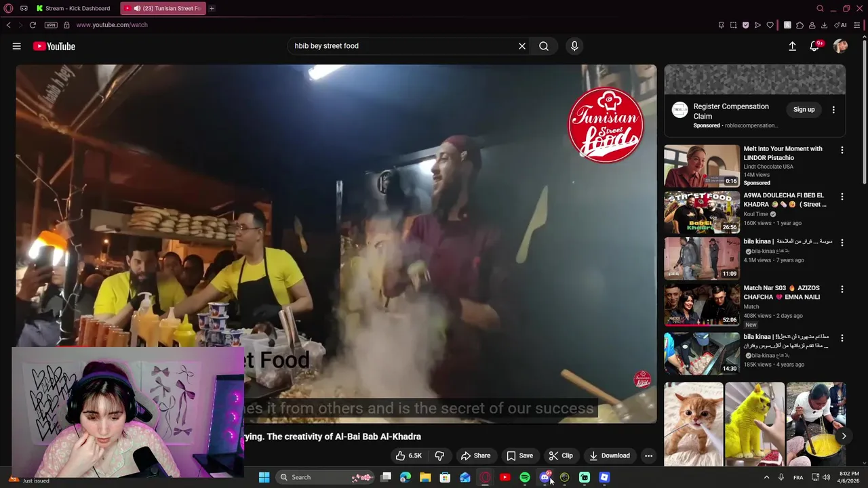Image resolution: width=868 pixels, height=488 pixels.
Task: Open the yellow cat Shorts thumbnail
Action: coord(755,424)
